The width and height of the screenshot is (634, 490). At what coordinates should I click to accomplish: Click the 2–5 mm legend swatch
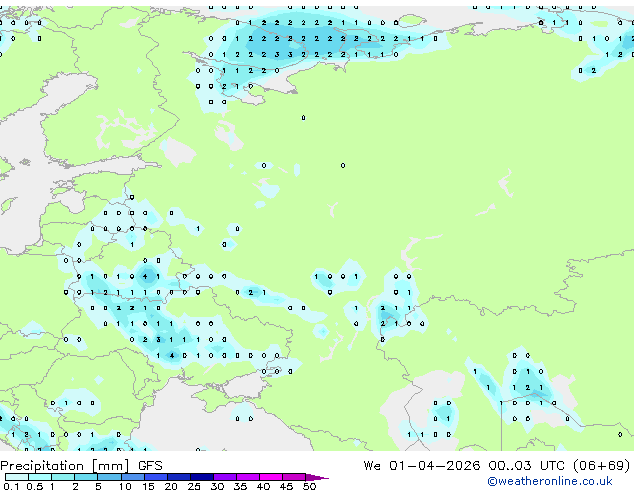tap(86, 477)
